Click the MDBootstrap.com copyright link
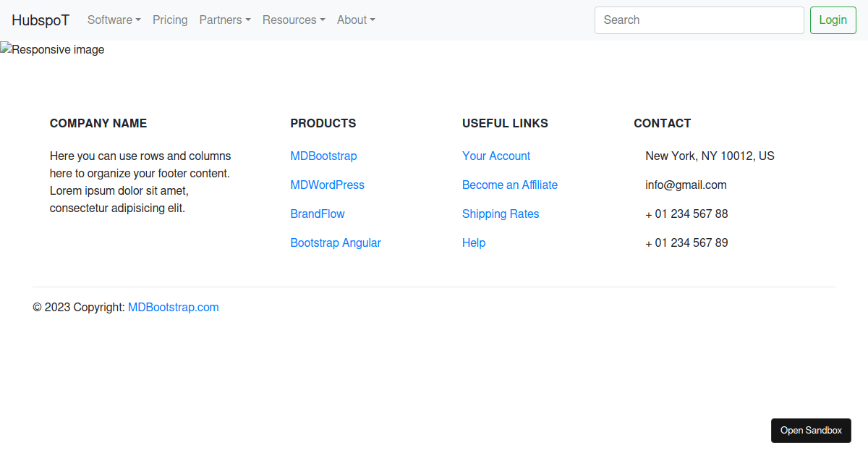868x456 pixels. tap(173, 308)
